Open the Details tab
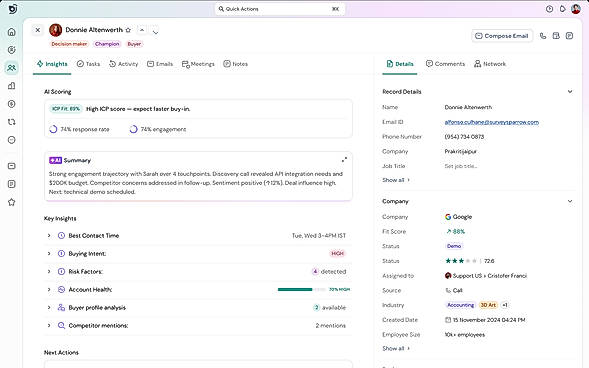589x368 pixels. (400, 64)
